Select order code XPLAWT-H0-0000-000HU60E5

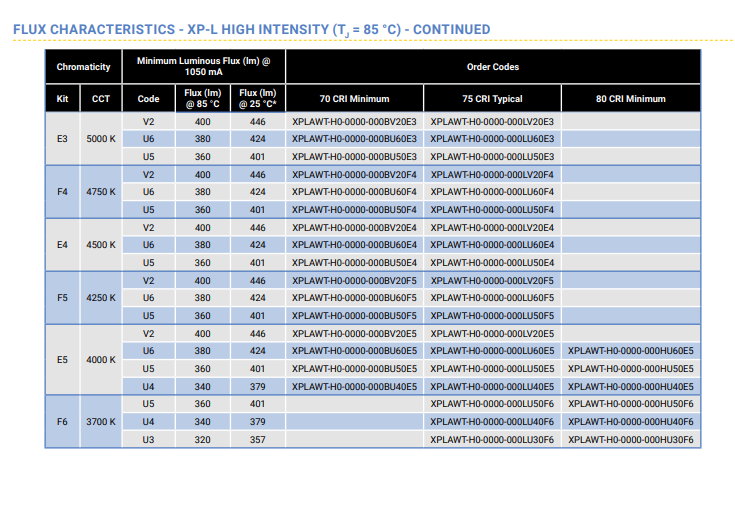(x=631, y=351)
